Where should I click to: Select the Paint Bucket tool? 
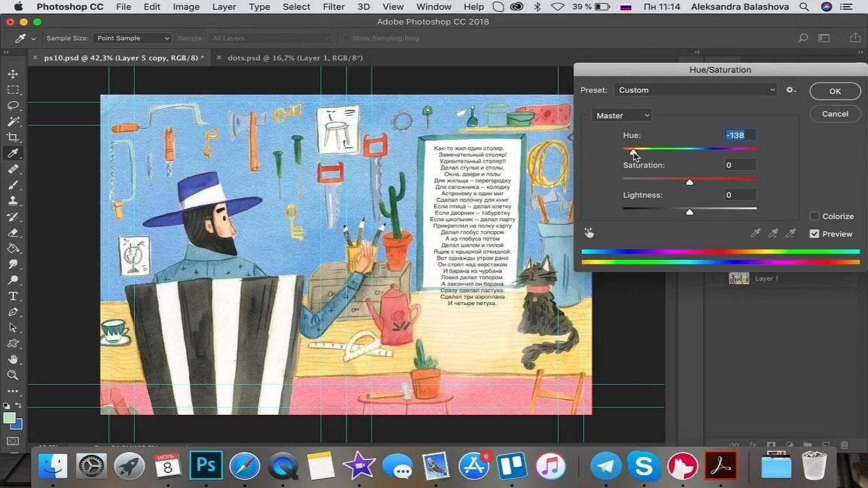pos(13,249)
